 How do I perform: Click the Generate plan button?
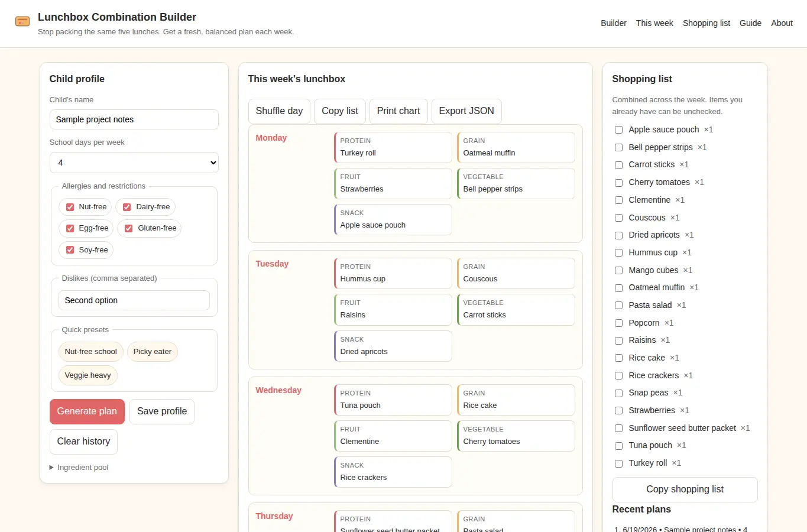click(x=87, y=411)
